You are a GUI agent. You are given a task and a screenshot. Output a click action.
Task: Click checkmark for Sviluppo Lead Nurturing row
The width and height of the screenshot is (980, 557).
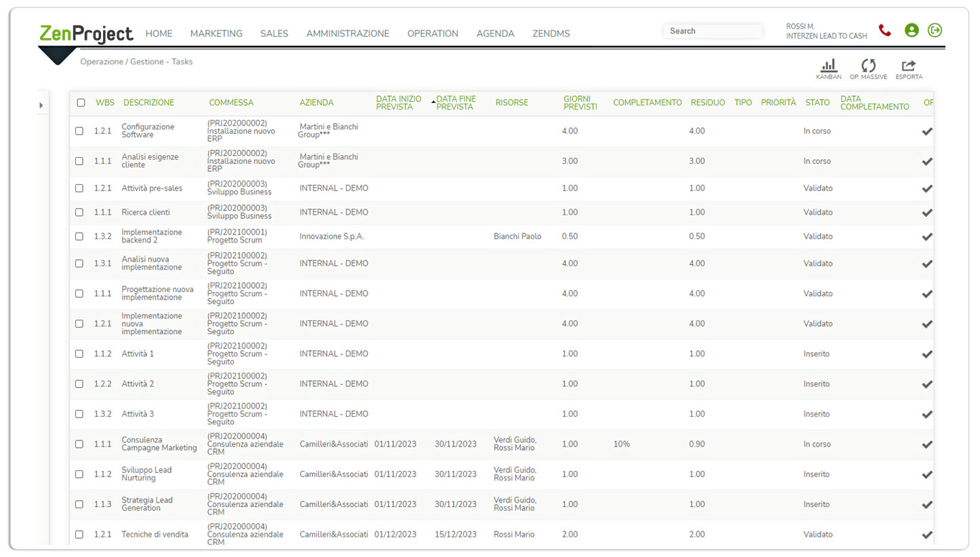pyautogui.click(x=927, y=474)
